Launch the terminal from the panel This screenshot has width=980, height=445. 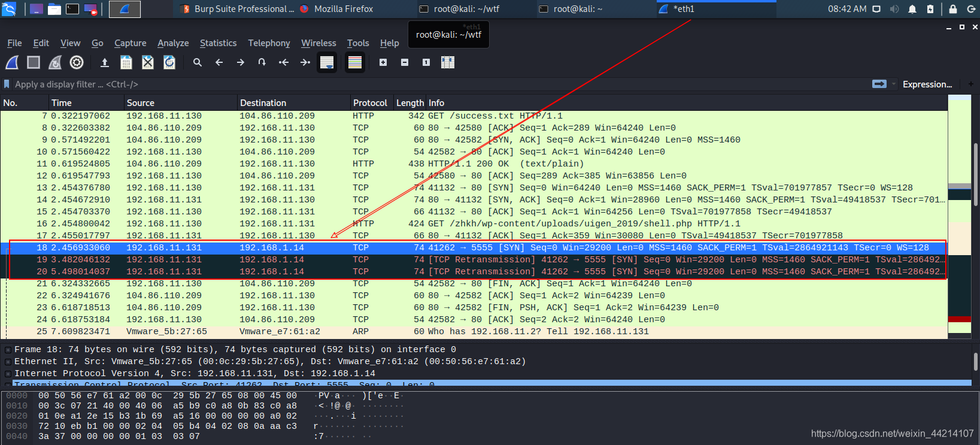point(72,9)
